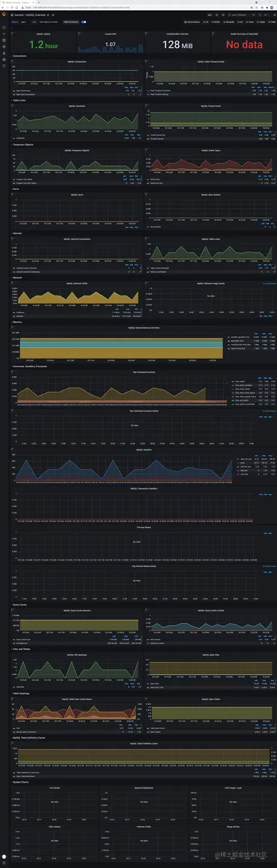Click the Created Tmp Disk Tables legend entry
Image resolution: width=277 pixels, height=868 pixels.
click(x=25, y=183)
